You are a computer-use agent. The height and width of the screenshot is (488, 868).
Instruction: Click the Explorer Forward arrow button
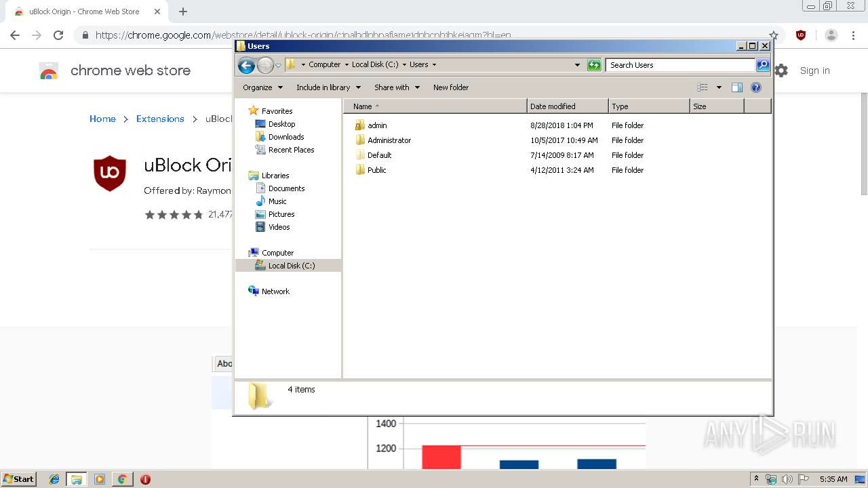click(265, 65)
